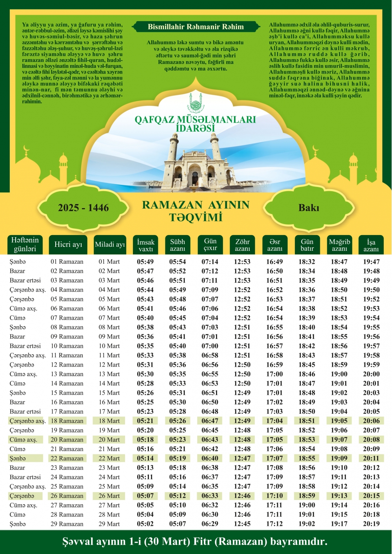Click the Bismillahir Rəhmanir Rəhim banner
Image resolution: width=392 pixels, height=554 pixels.
pos(196,27)
